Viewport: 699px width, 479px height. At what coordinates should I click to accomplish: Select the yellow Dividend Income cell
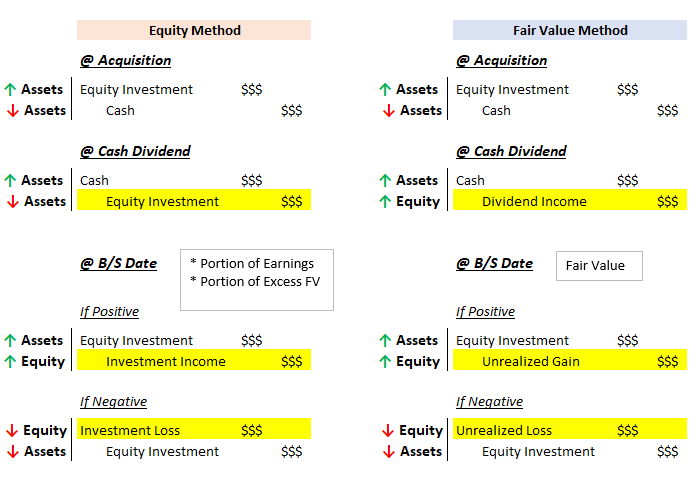point(570,201)
